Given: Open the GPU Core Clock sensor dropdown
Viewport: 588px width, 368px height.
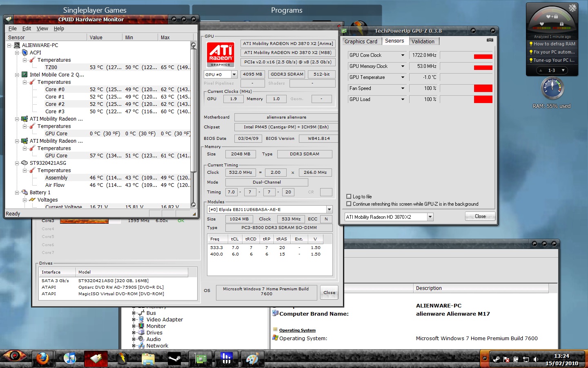Looking at the screenshot, I should coord(403,55).
